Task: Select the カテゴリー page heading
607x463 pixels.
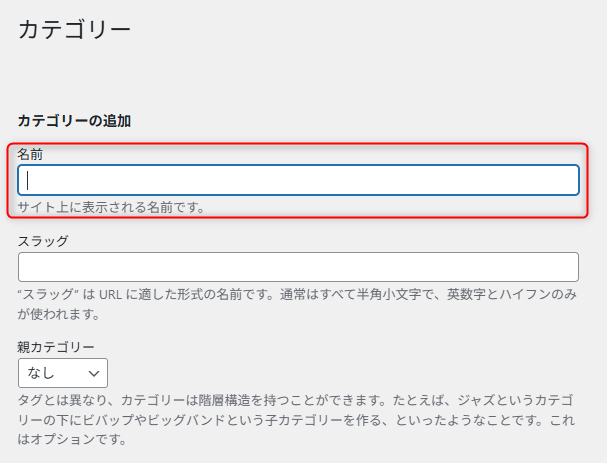Action: (x=74, y=29)
